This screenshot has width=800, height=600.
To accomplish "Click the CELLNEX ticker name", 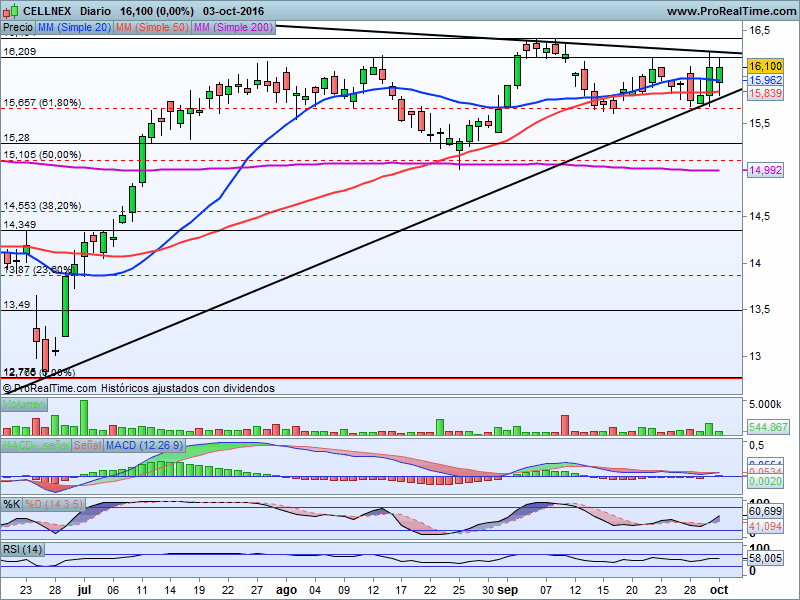I will coord(47,11).
